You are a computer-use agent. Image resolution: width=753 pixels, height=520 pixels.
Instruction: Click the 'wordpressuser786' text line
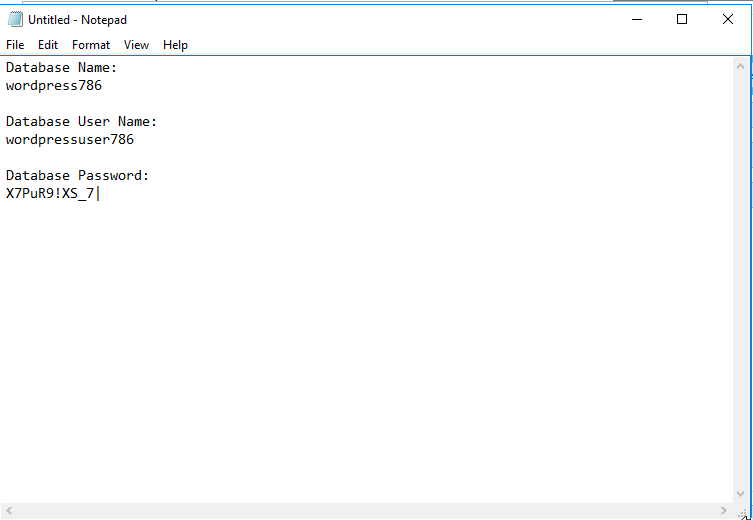[x=70, y=140]
